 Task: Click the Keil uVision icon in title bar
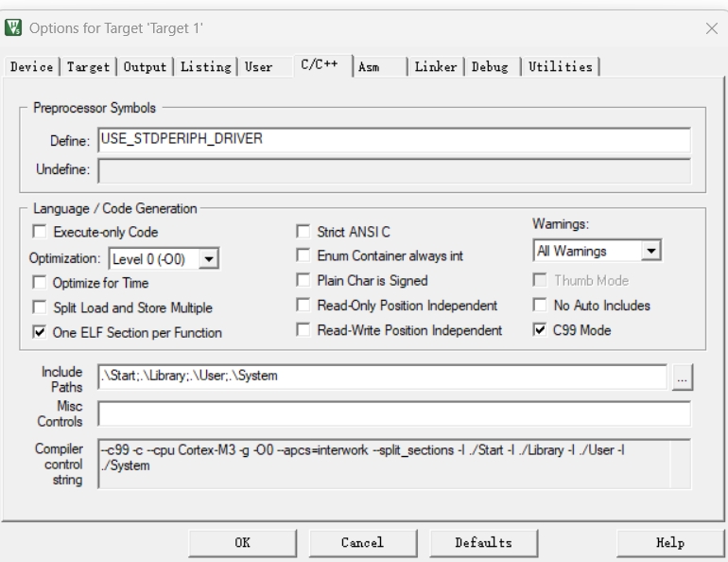(x=13, y=27)
